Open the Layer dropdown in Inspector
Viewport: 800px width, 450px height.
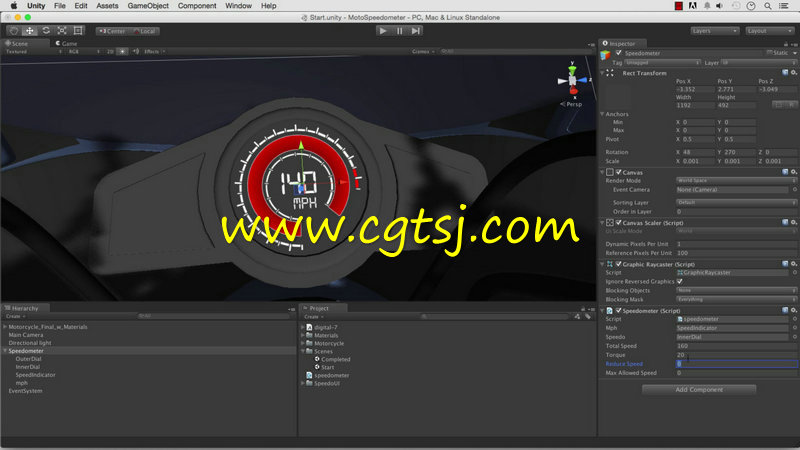759,63
